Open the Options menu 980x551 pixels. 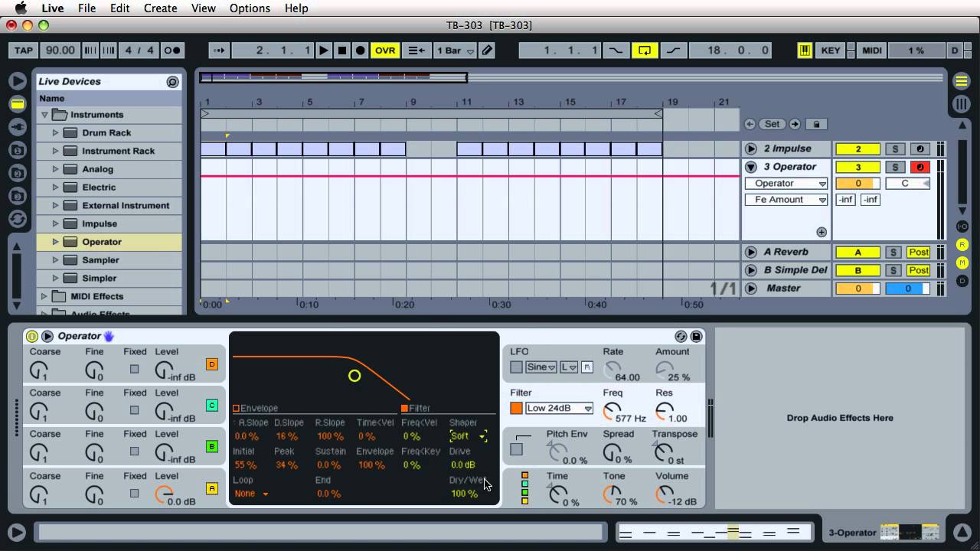click(x=250, y=8)
